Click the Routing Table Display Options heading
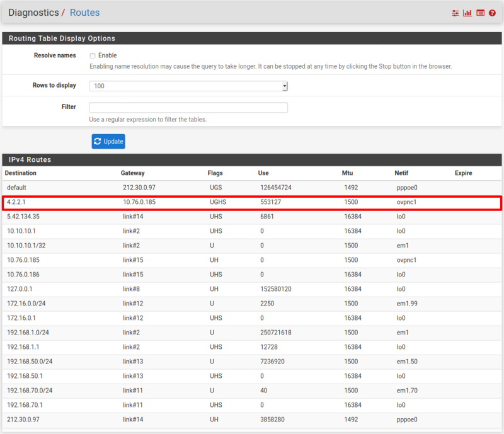 tap(62, 38)
